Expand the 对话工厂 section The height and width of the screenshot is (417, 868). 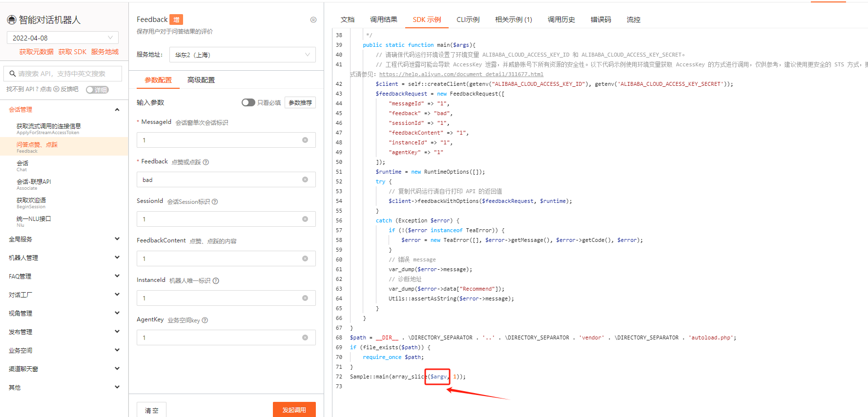117,295
